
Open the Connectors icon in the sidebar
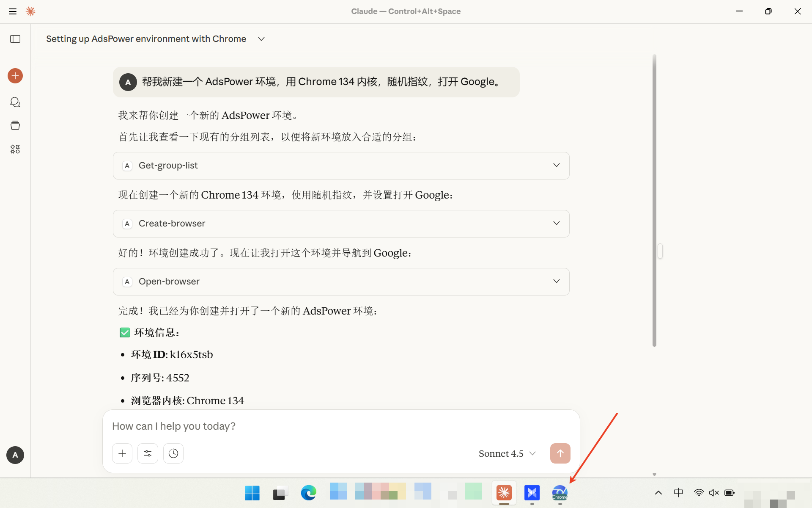click(15, 149)
